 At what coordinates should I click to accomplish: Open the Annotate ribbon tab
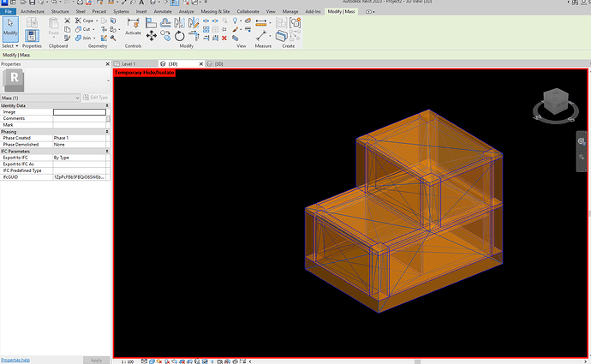(x=163, y=11)
